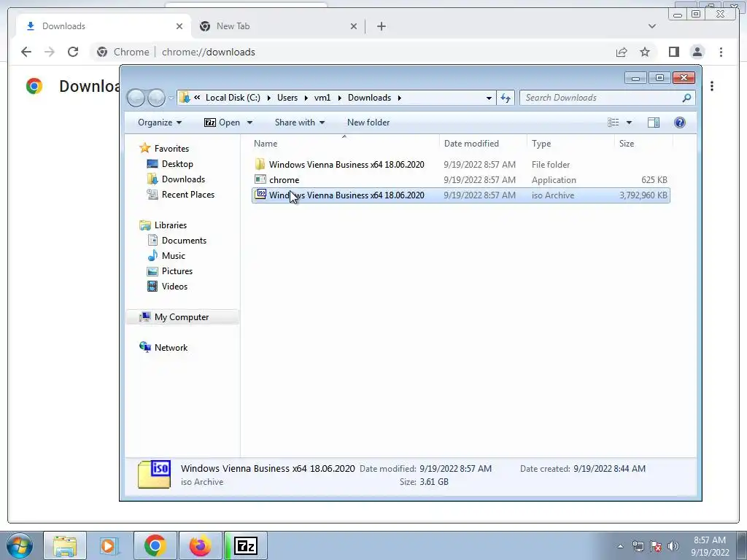The height and width of the screenshot is (560, 747).
Task: Open the Music library
Action: [174, 256]
